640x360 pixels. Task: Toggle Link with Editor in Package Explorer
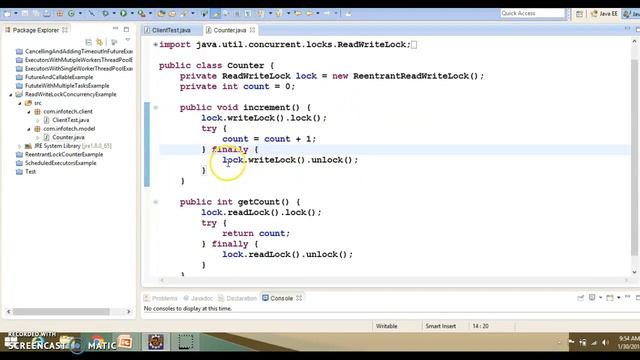(x=99, y=42)
